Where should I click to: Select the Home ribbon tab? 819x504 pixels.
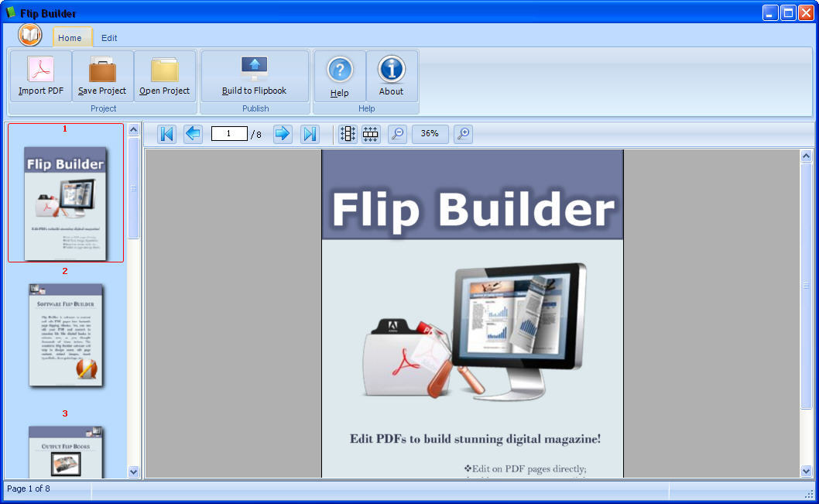(71, 37)
